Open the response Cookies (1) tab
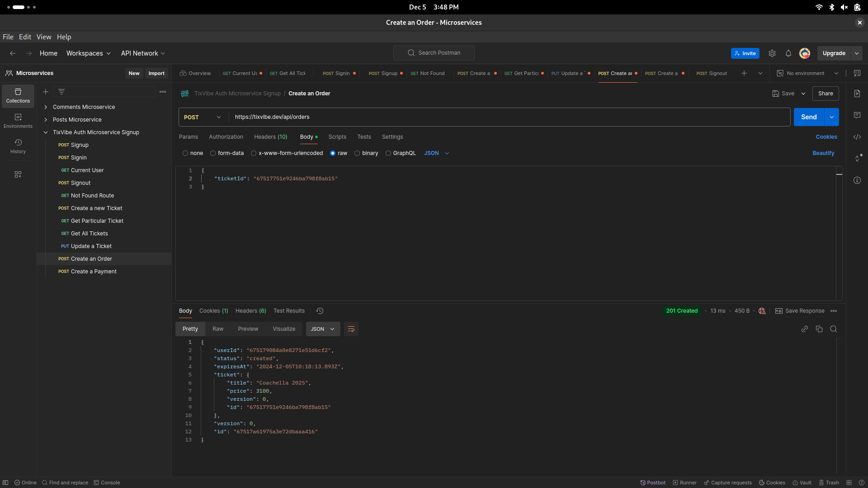 pyautogui.click(x=214, y=311)
